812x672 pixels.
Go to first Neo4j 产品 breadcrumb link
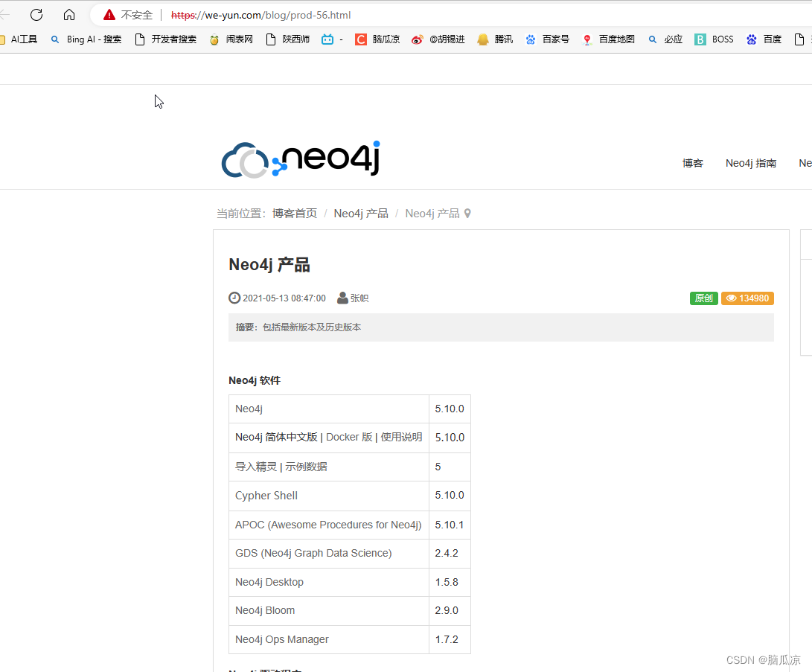[x=361, y=214]
